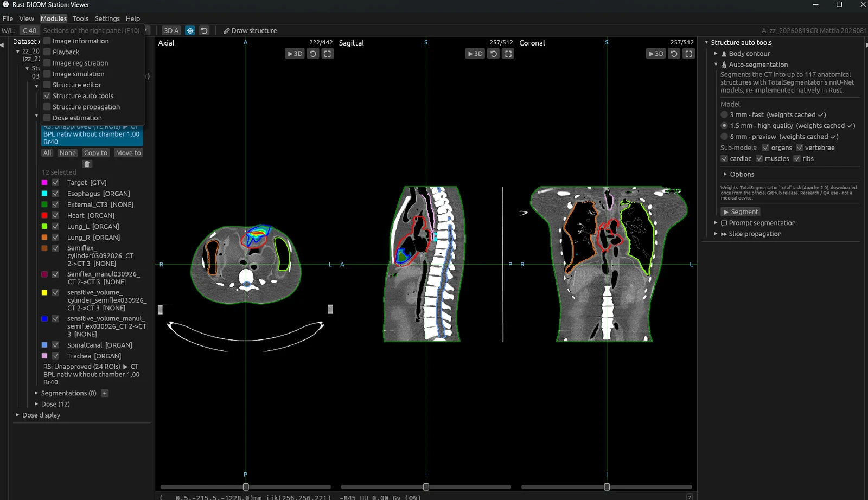
Task: Click the Copy to button
Action: tap(96, 153)
